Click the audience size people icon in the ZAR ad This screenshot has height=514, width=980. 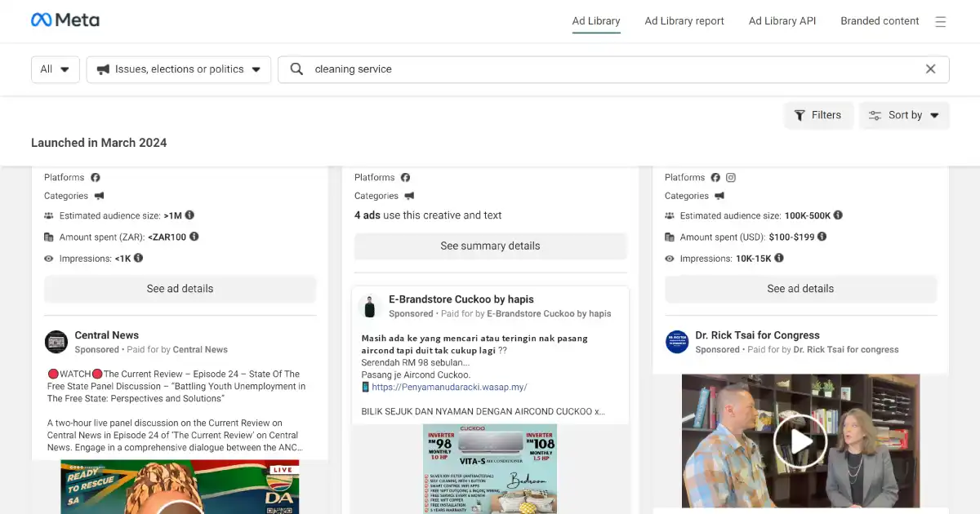(x=49, y=215)
